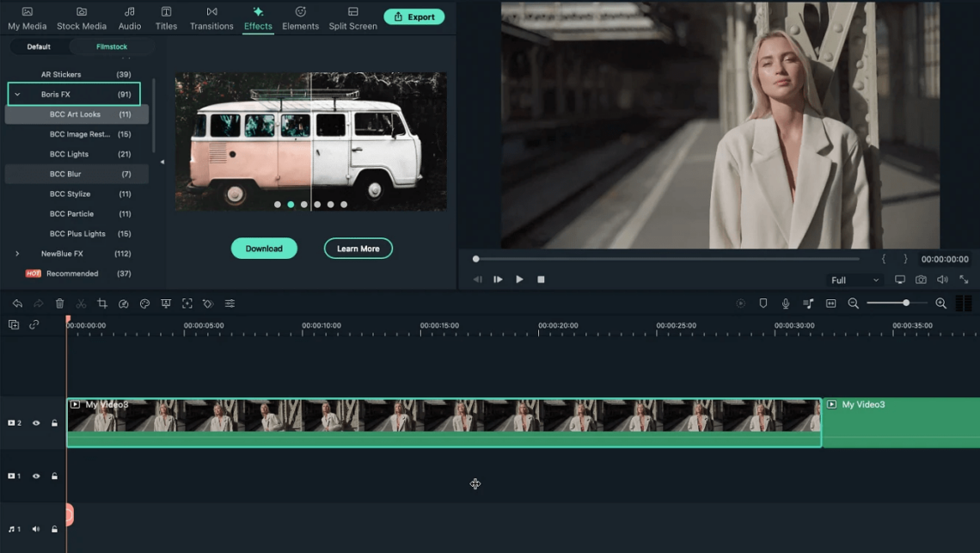Open the preview quality dropdown showing Full
Image resolution: width=980 pixels, height=553 pixels.
[854, 280]
